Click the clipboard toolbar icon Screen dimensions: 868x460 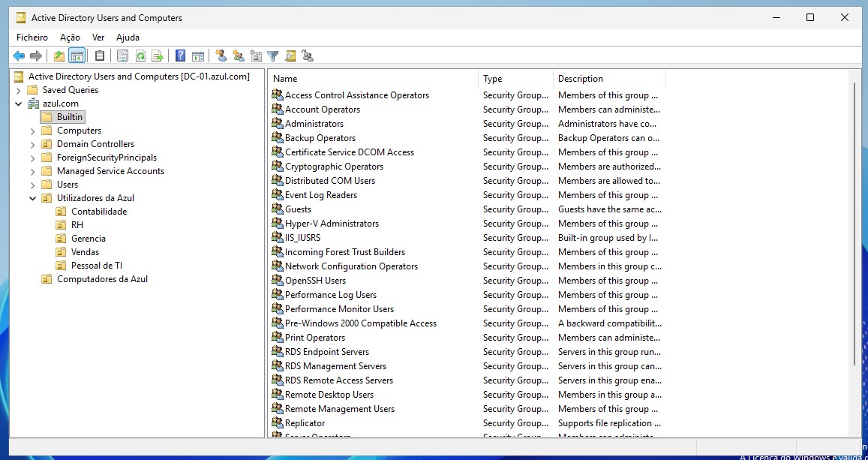pos(100,56)
